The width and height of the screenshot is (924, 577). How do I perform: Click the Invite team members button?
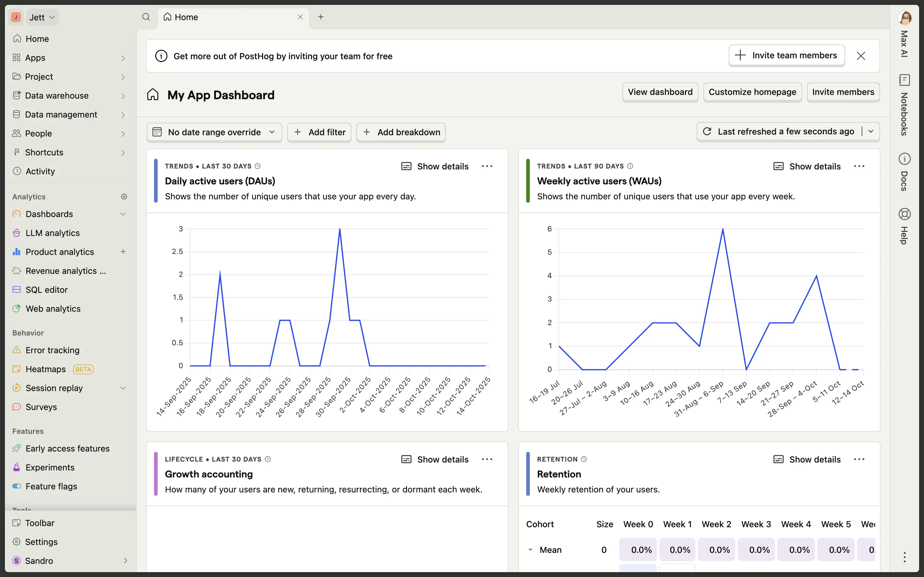pos(787,55)
